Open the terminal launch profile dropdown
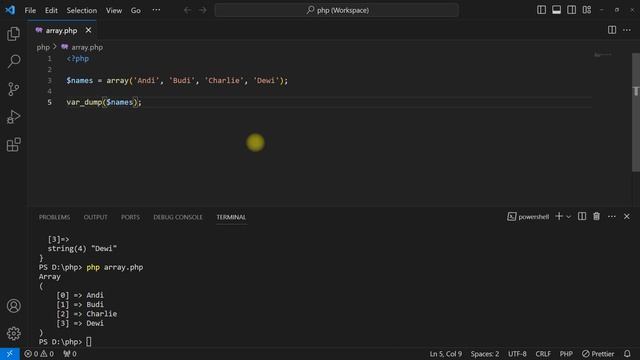This screenshot has height=360, width=640. [568, 217]
